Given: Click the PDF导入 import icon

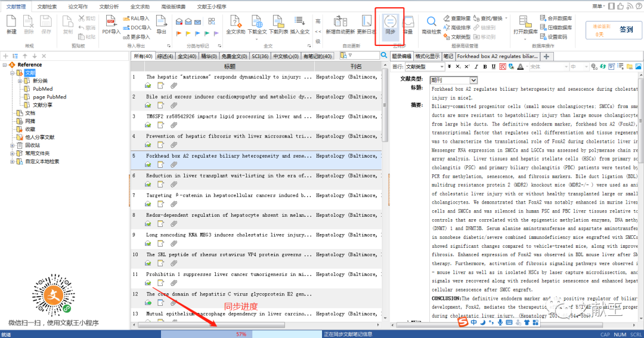Looking at the screenshot, I should click(x=111, y=24).
